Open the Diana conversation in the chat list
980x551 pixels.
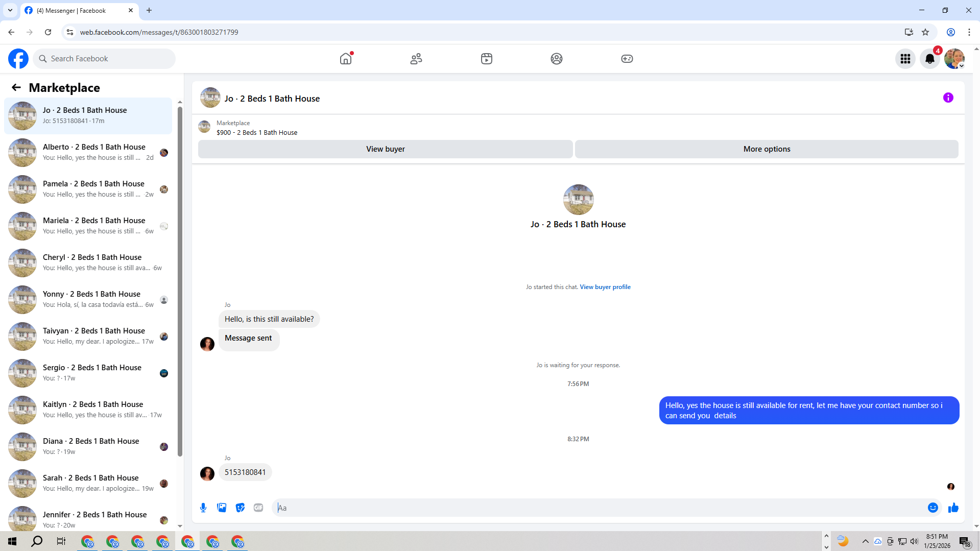coord(88,447)
